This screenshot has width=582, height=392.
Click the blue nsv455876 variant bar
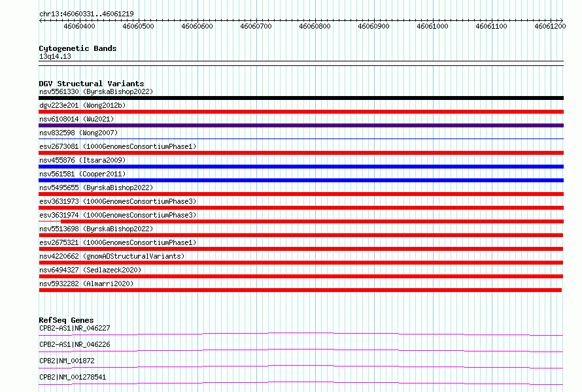[x=301, y=167]
